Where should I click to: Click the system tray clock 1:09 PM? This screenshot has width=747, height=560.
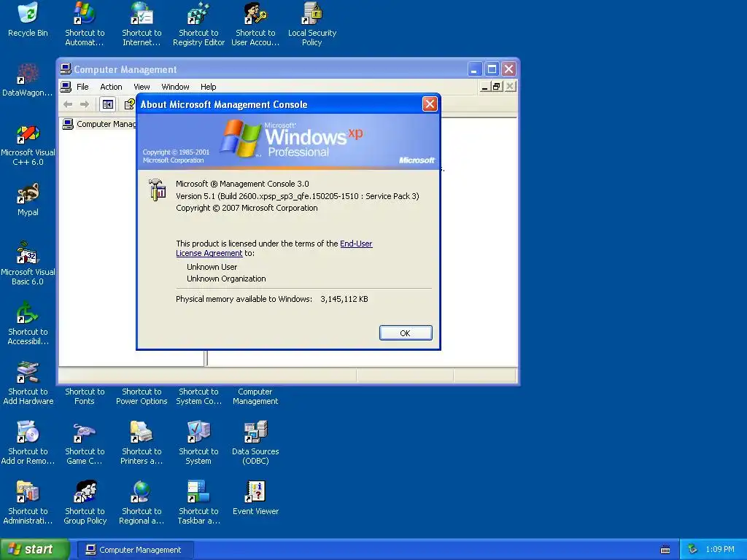(x=720, y=550)
